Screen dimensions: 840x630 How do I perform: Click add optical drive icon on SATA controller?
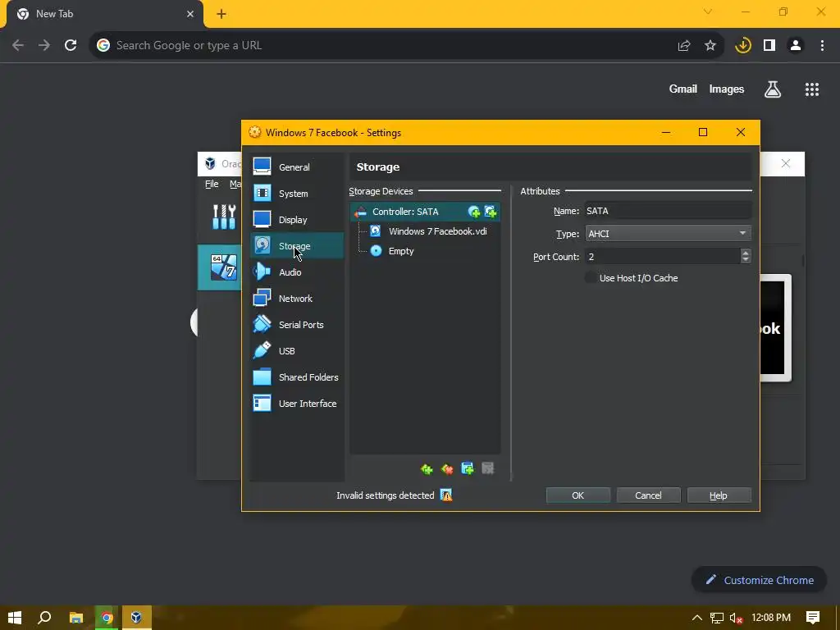473,212
